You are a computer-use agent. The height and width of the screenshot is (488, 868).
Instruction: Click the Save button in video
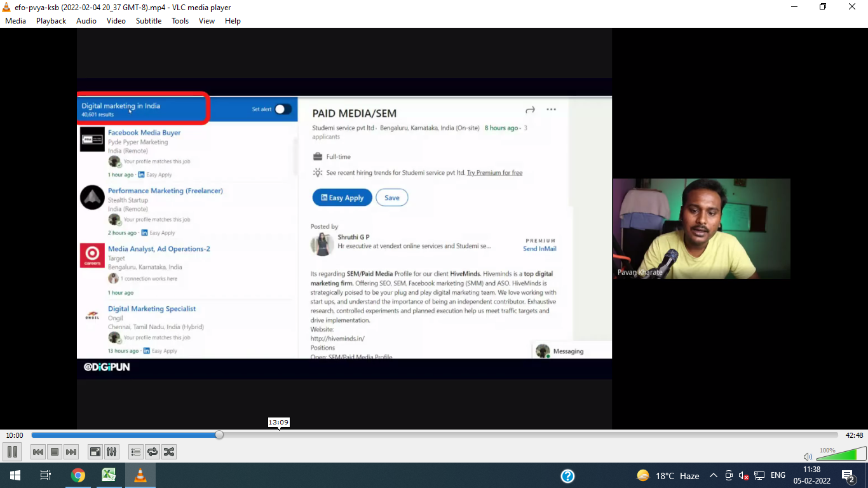coord(392,198)
